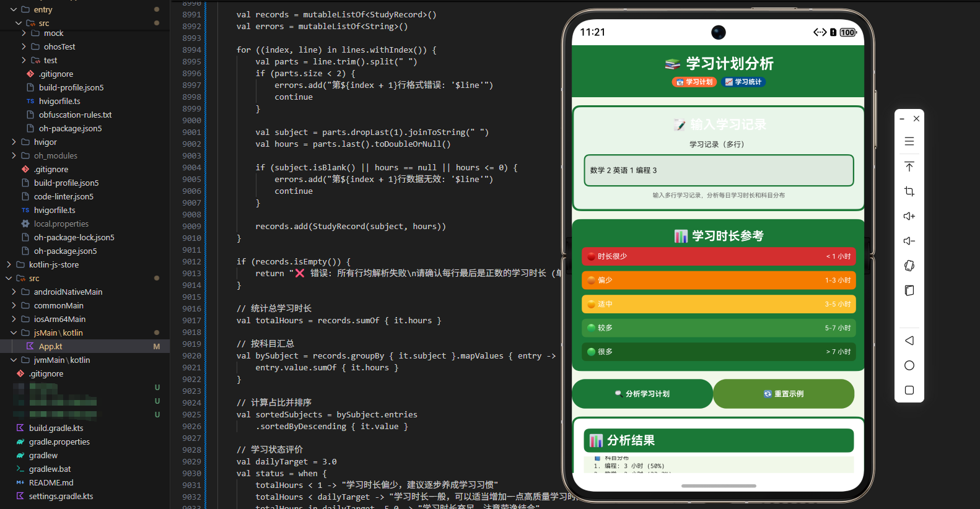Take a screenshot with the crop icon
This screenshot has width=980, height=509.
(909, 191)
